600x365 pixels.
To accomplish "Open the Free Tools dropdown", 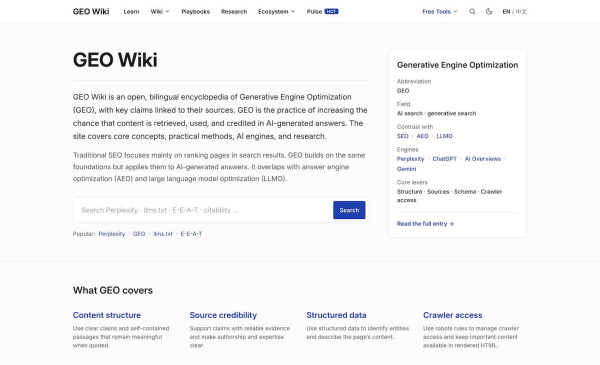I will pyautogui.click(x=440, y=11).
